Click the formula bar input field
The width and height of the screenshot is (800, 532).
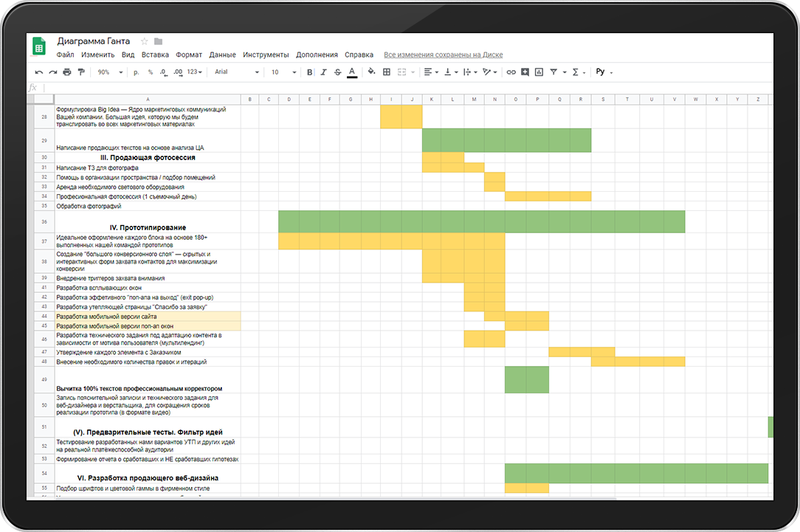tap(408, 88)
